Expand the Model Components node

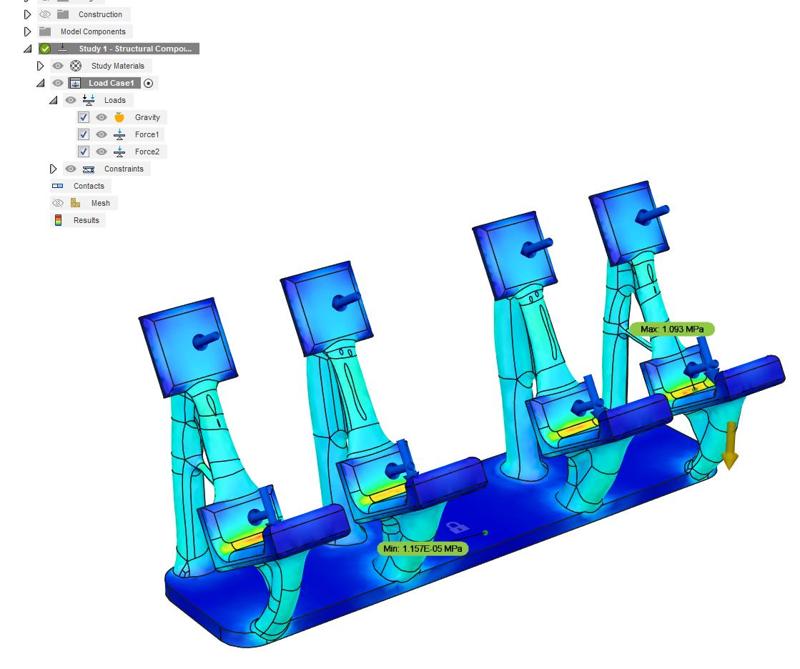[x=28, y=32]
